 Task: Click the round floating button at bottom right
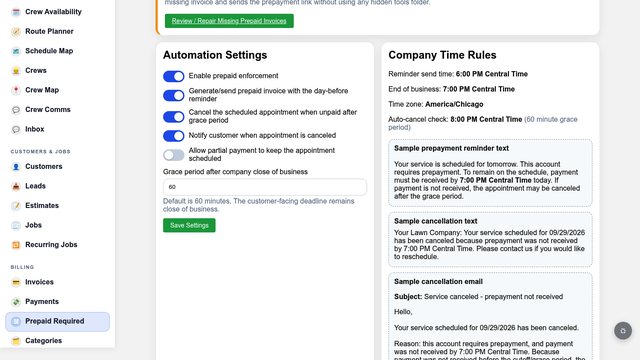pyautogui.click(x=623, y=331)
